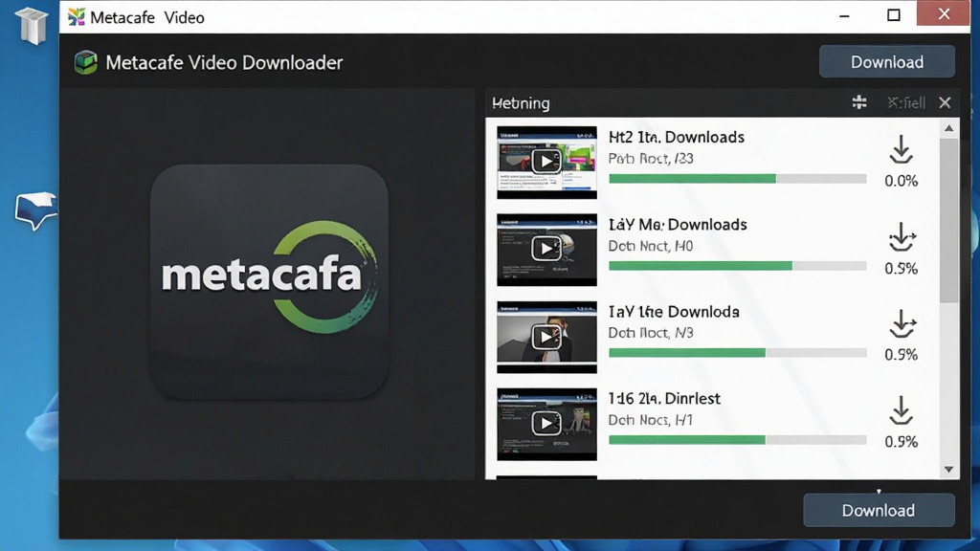
Task: Click the progress bar of Ht2 Ita. Downloads
Action: 738,179
